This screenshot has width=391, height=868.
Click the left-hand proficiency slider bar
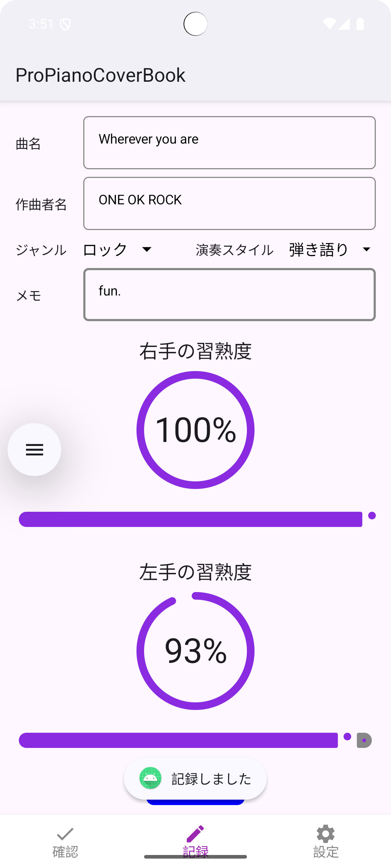tap(178, 740)
